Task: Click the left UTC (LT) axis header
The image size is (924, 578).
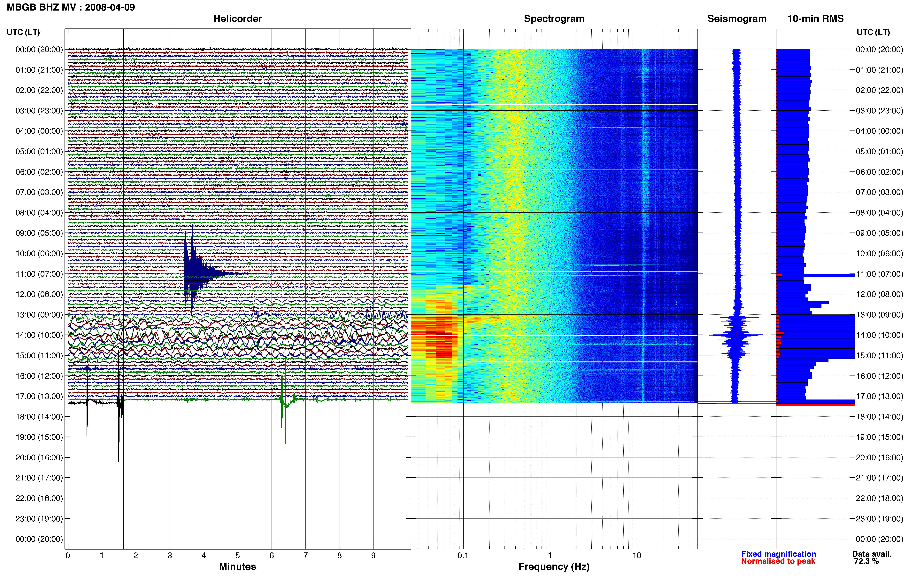Action: click(23, 32)
